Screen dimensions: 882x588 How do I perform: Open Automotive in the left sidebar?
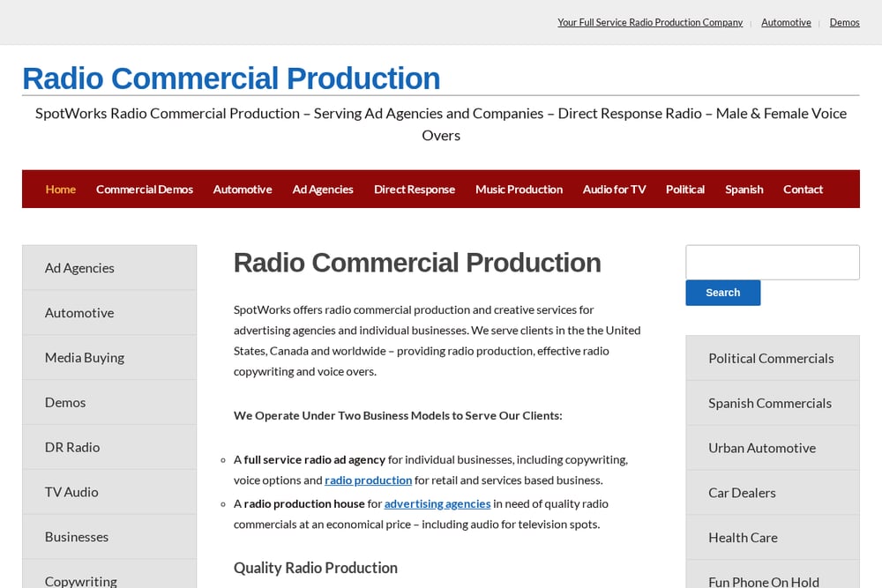[x=109, y=313]
